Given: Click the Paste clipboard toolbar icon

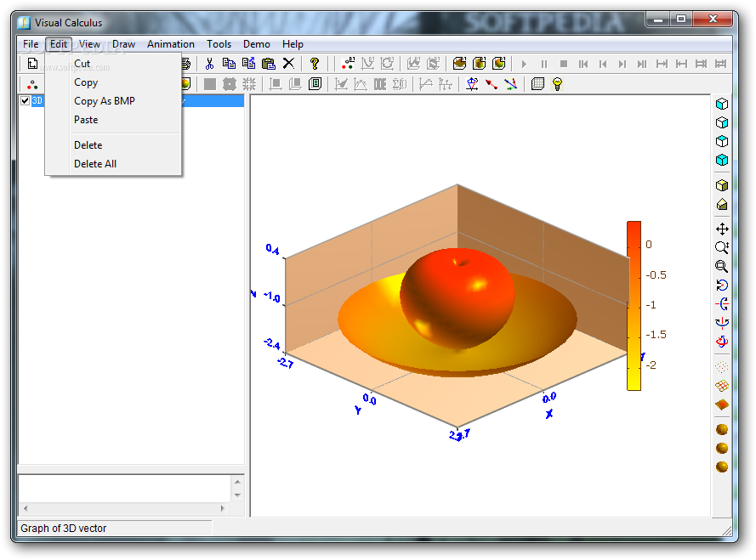Looking at the screenshot, I should tap(268, 64).
